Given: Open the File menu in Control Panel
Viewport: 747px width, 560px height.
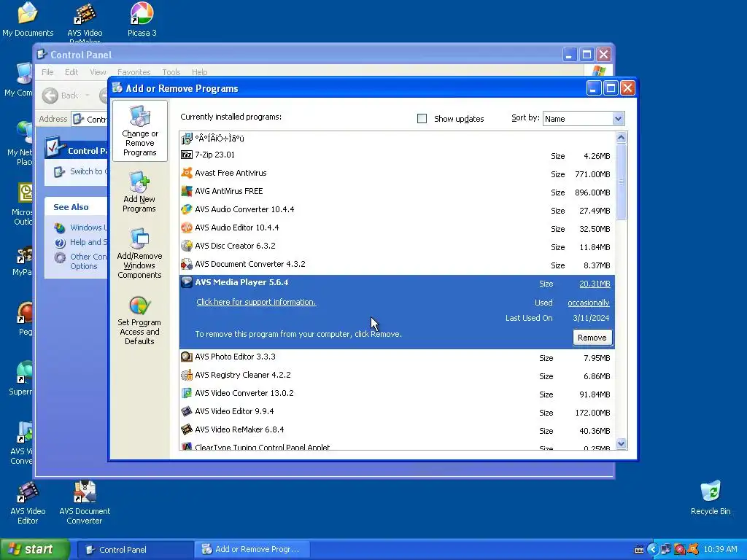Looking at the screenshot, I should tap(47, 72).
